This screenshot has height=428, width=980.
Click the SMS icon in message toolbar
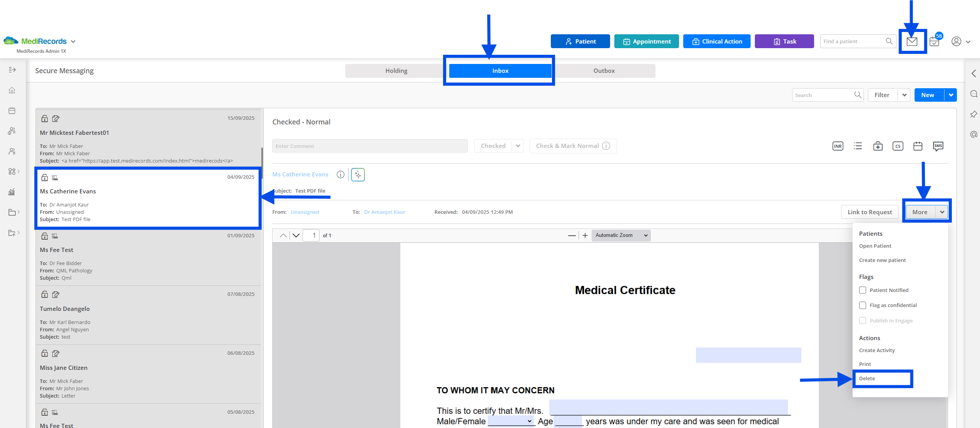938,146
